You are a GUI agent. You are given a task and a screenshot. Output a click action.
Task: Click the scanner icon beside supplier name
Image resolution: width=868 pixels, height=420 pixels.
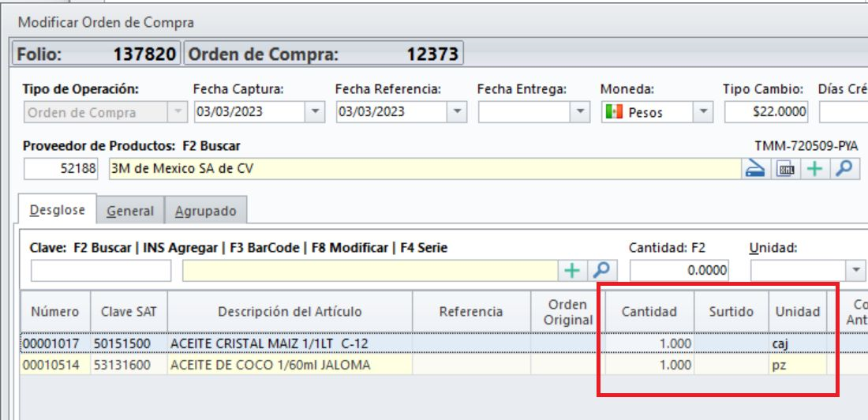click(x=755, y=169)
